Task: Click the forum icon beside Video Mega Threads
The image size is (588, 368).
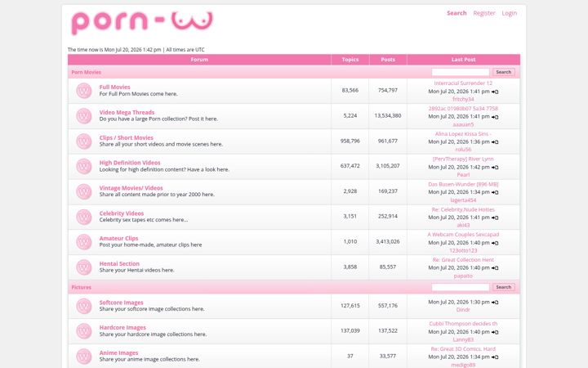Action: [83, 116]
